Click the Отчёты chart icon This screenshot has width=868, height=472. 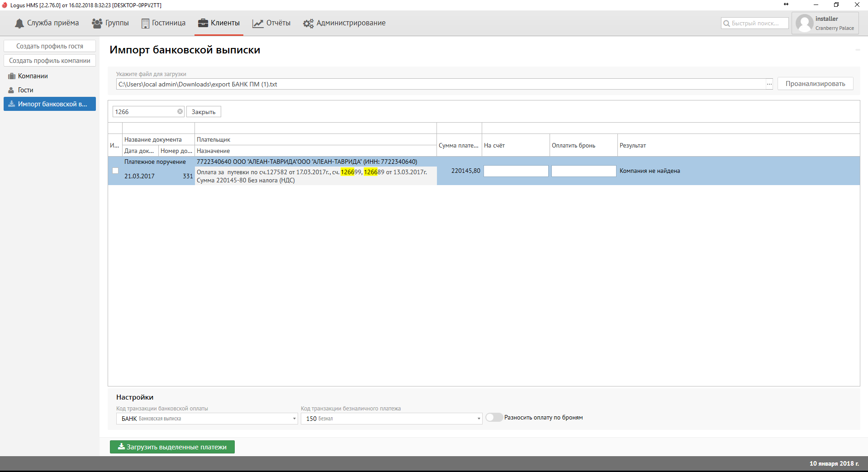[258, 24]
